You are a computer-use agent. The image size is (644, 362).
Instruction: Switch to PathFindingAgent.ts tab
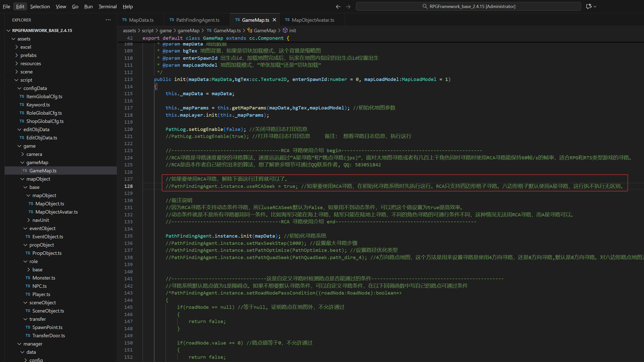tap(197, 20)
